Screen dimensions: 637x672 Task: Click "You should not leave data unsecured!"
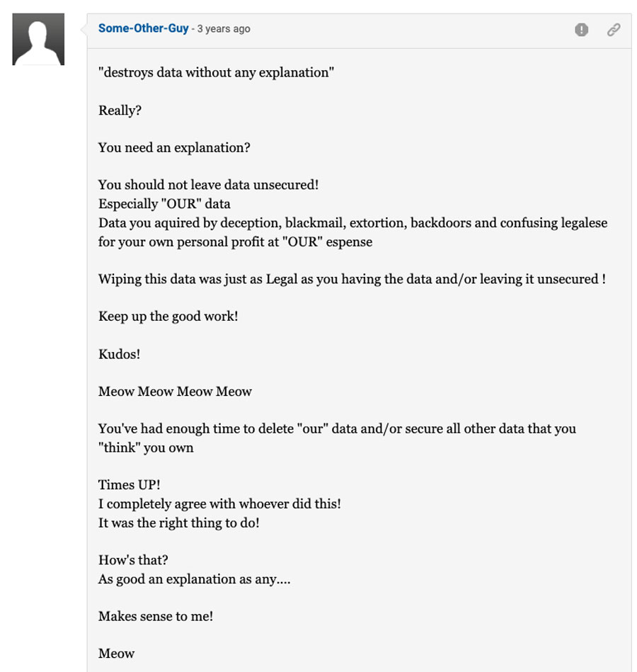[x=208, y=185]
